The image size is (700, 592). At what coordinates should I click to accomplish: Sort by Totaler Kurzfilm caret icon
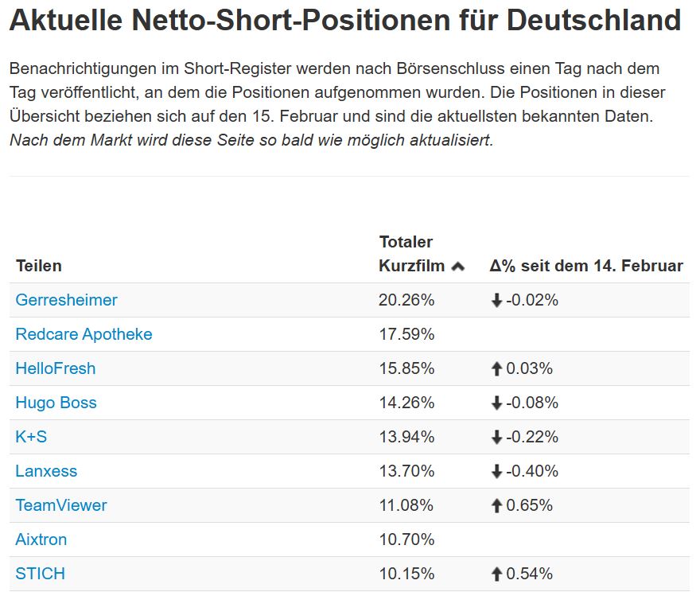point(457,267)
